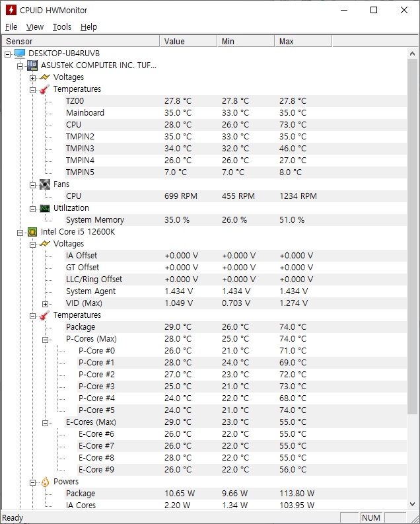Click the Max column header
This screenshot has width=420, height=524.
point(304,41)
